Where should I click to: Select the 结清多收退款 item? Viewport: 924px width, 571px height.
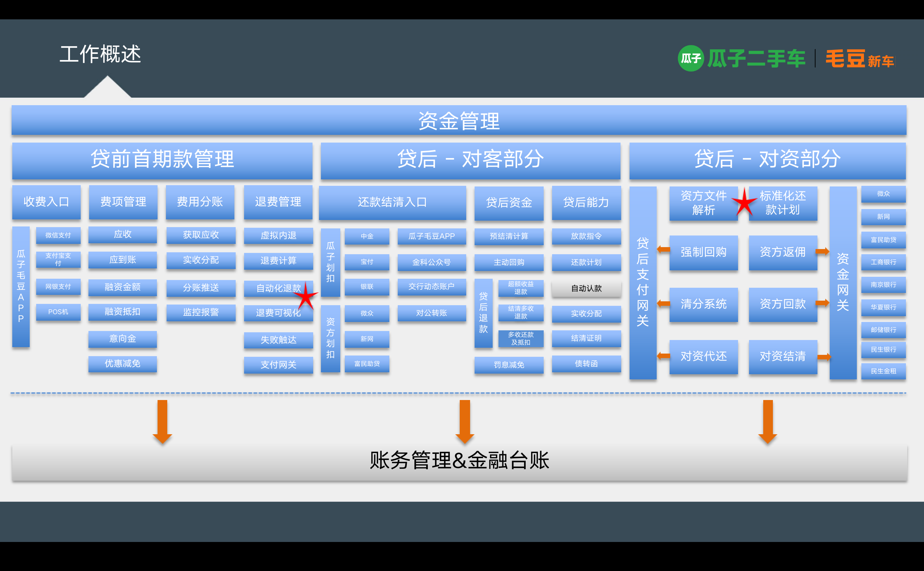click(521, 313)
